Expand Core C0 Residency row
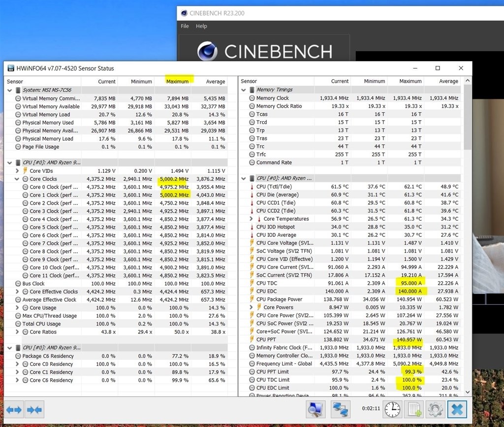 (x=17, y=364)
